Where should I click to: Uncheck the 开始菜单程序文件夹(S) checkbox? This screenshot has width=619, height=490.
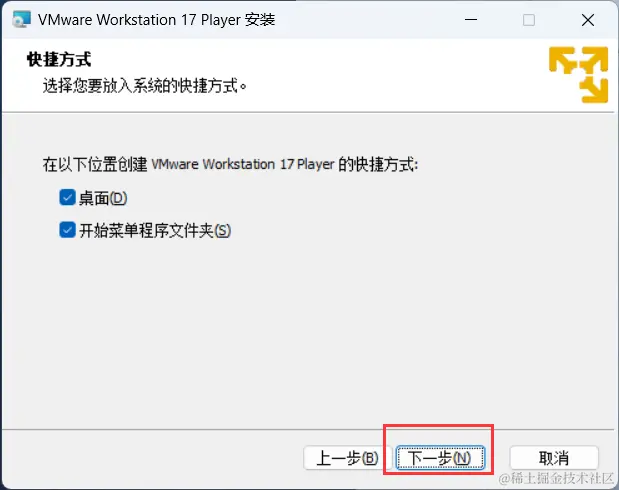pos(67,230)
